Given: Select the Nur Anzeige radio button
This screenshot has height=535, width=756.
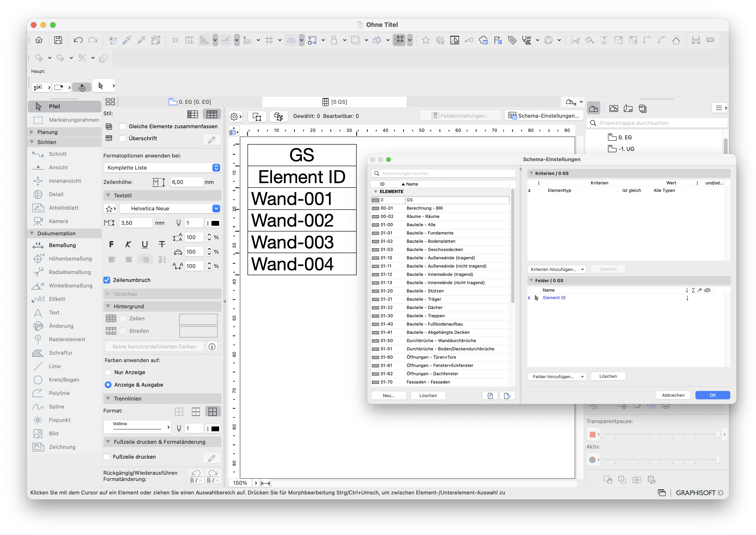Looking at the screenshot, I should point(108,372).
